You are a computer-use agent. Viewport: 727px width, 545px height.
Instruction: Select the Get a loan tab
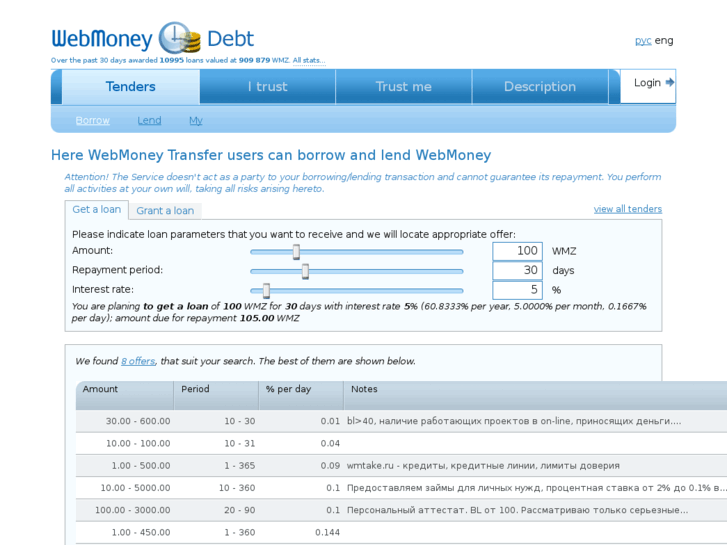coord(96,210)
